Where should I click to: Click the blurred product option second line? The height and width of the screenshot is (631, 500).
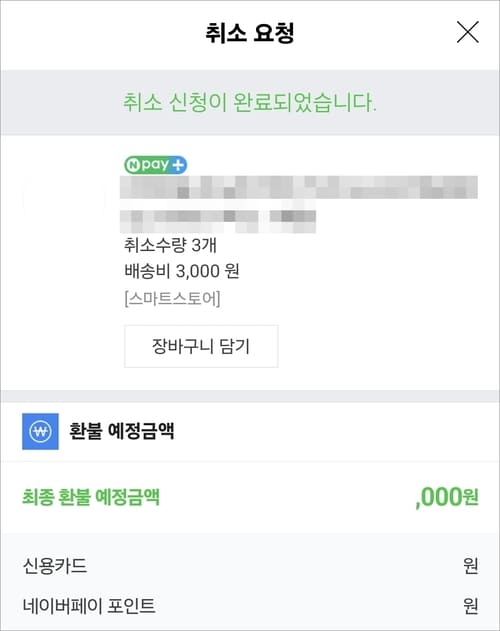[x=218, y=221]
